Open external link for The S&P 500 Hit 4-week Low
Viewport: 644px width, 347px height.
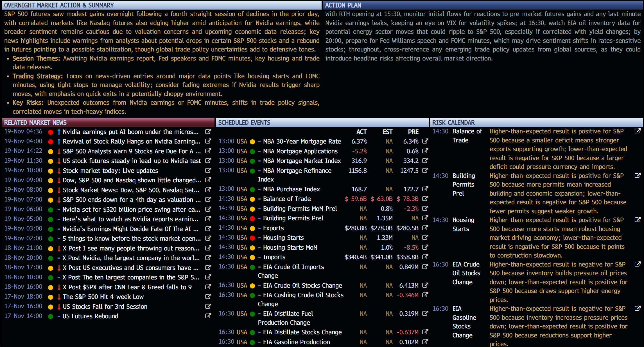tap(208, 297)
